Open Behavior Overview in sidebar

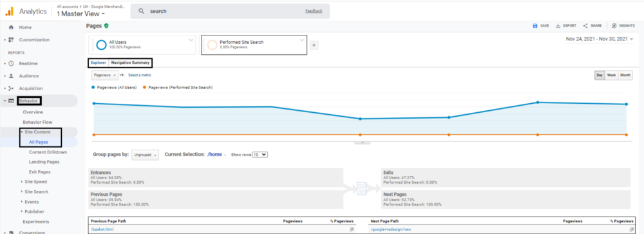33,112
